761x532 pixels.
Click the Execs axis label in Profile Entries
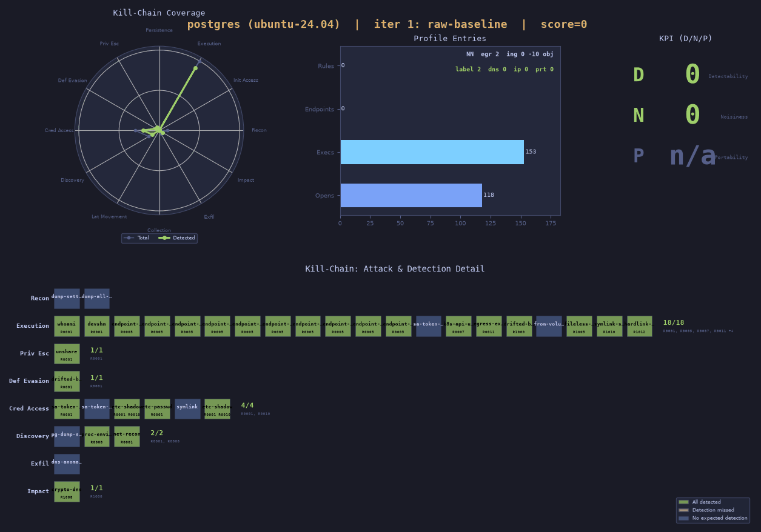pyautogui.click(x=325, y=152)
